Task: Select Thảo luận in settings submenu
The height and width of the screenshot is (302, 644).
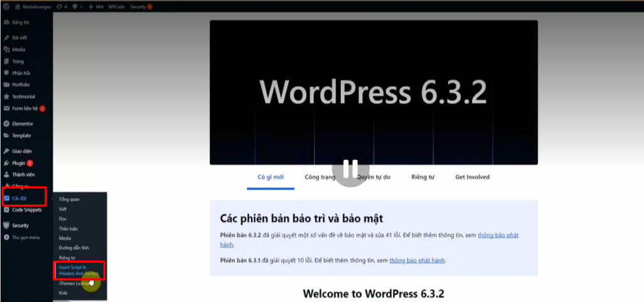Action: [68, 228]
